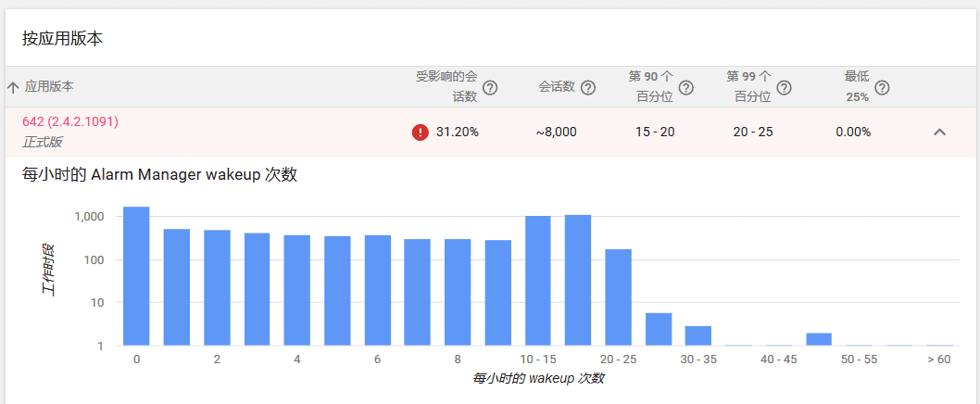The height and width of the screenshot is (404, 980).
Task: Select the 20 - 25 wakeups bar
Action: [618, 297]
